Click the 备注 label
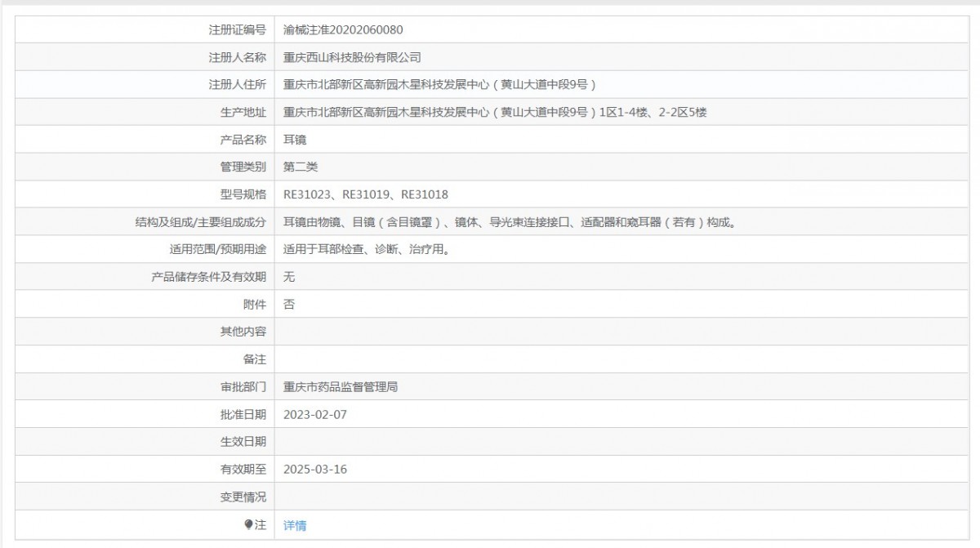 tap(255, 359)
